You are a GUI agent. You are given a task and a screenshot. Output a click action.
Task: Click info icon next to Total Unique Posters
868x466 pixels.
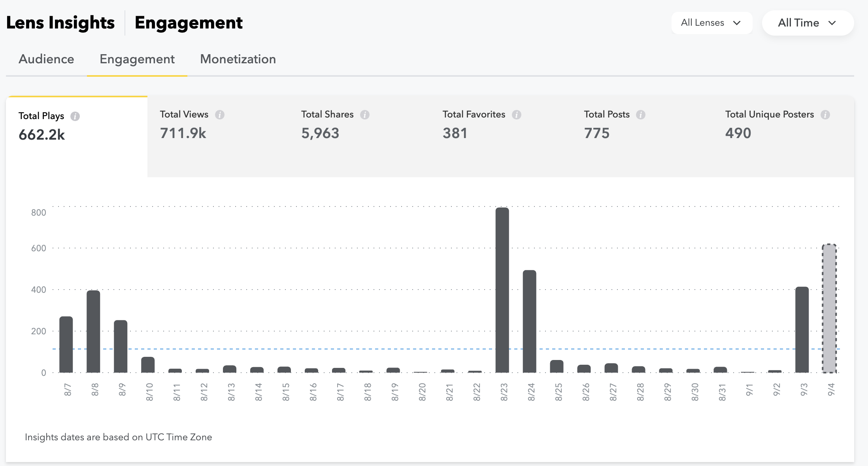pyautogui.click(x=825, y=115)
